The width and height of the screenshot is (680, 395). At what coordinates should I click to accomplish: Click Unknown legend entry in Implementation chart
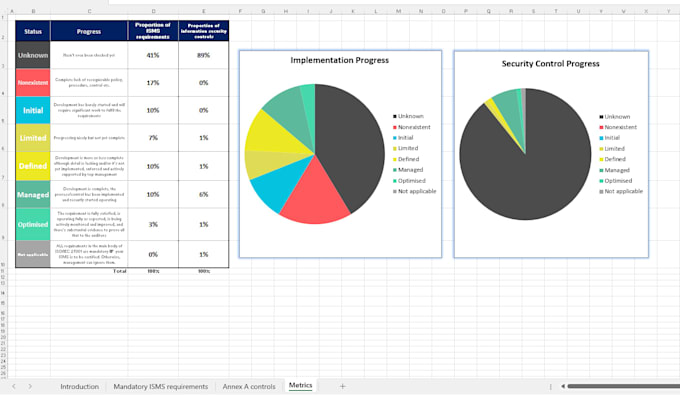[408, 116]
